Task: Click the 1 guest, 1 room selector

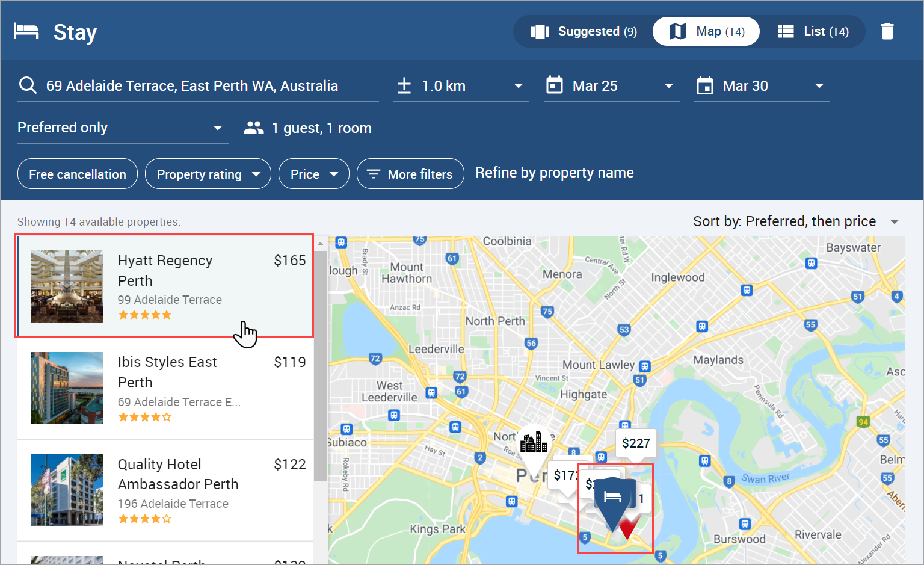Action: (x=307, y=128)
